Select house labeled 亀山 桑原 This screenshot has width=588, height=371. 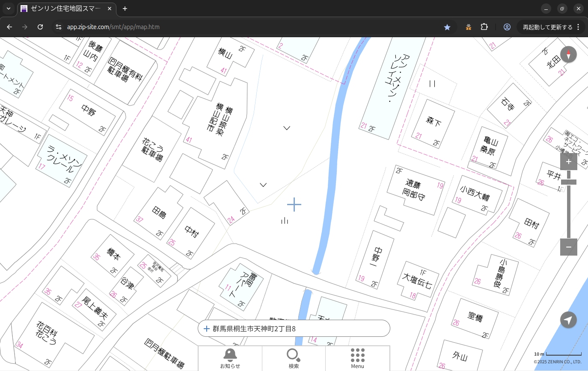coord(488,146)
